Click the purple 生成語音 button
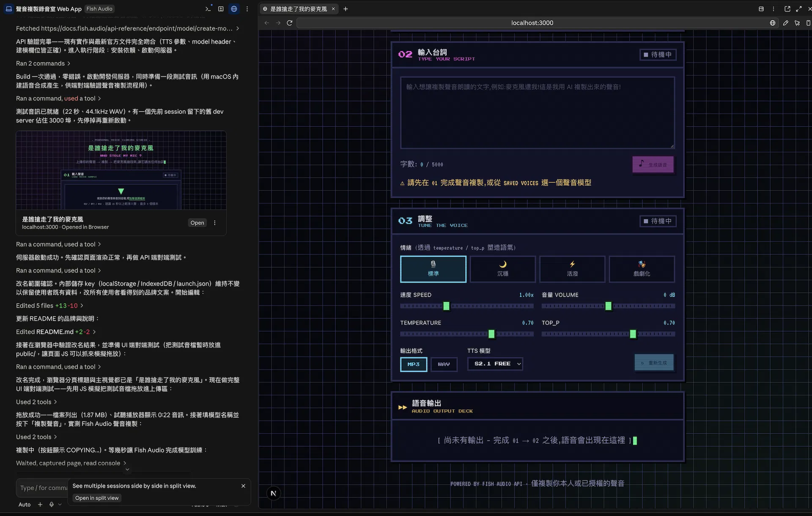 653,165
